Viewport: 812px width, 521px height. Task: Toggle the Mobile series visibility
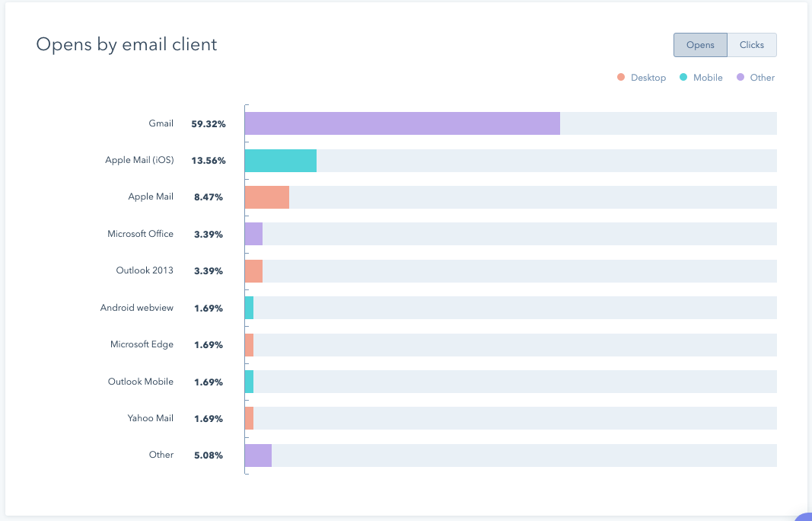[700, 77]
